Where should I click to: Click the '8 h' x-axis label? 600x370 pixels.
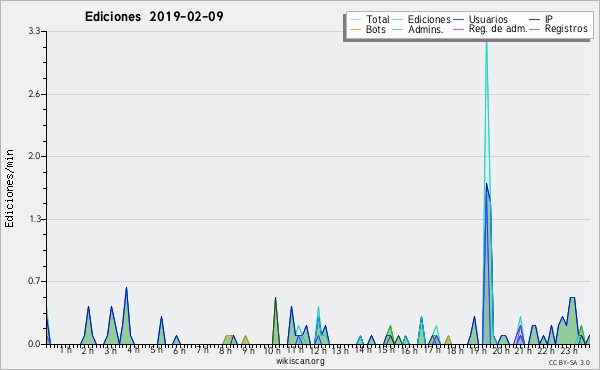(x=225, y=351)
